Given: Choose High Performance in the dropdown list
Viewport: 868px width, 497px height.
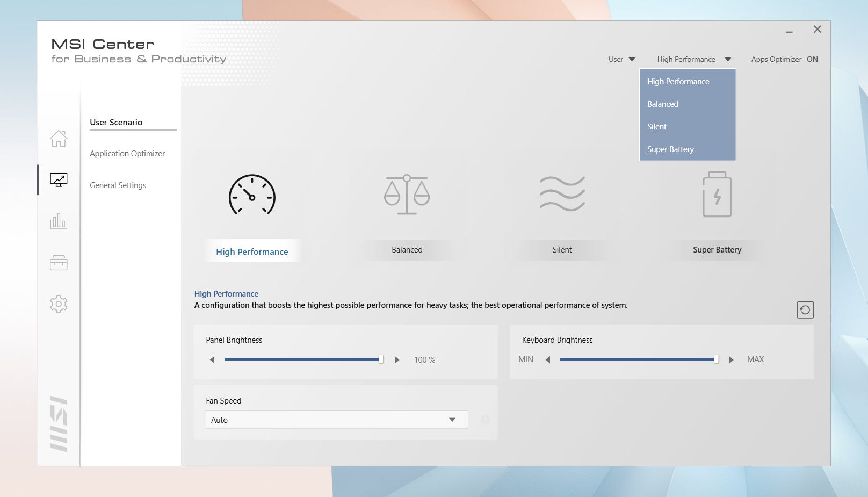Looking at the screenshot, I should click(688, 82).
